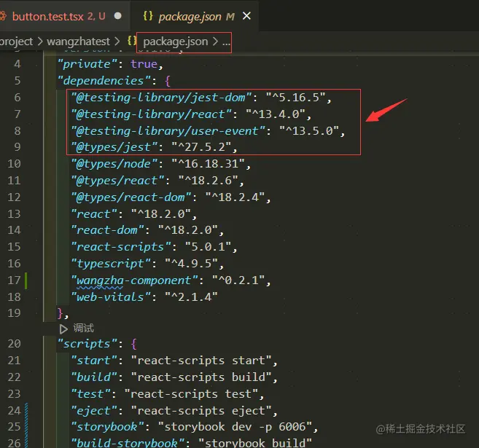Click the "5.0.1" version value
The width and height of the screenshot is (479, 448).
[x=208, y=247]
